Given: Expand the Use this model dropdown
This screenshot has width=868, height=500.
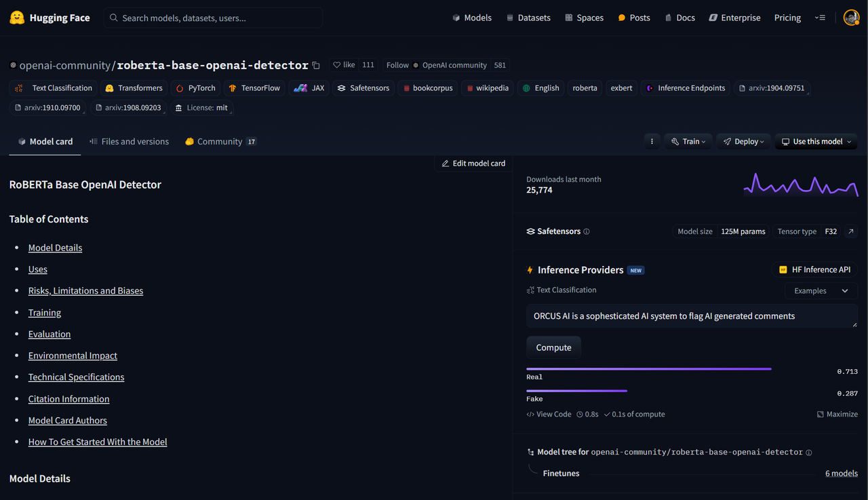Looking at the screenshot, I should tap(816, 141).
